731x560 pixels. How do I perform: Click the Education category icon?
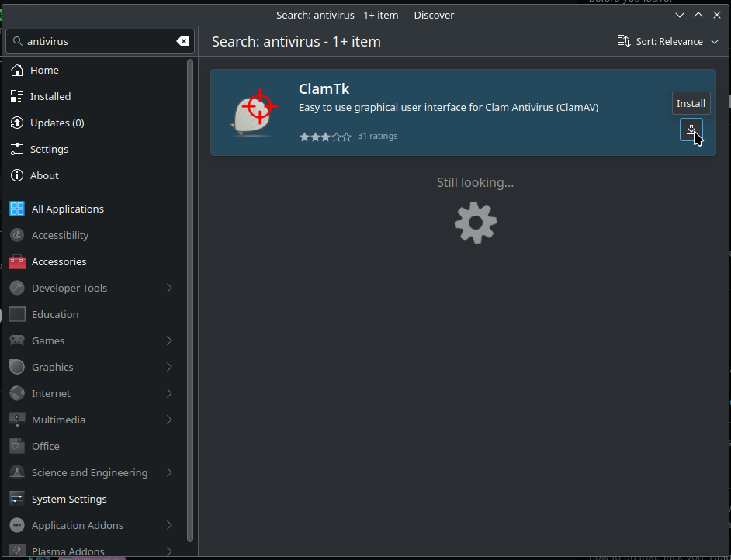click(17, 314)
